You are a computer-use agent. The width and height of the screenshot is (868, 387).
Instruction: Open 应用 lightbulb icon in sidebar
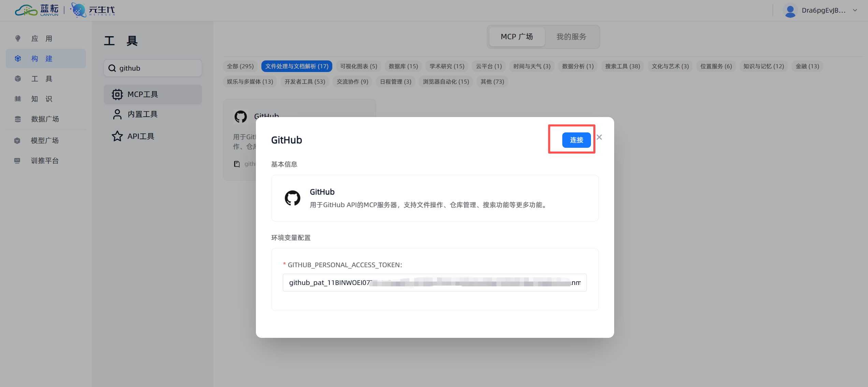[18, 38]
